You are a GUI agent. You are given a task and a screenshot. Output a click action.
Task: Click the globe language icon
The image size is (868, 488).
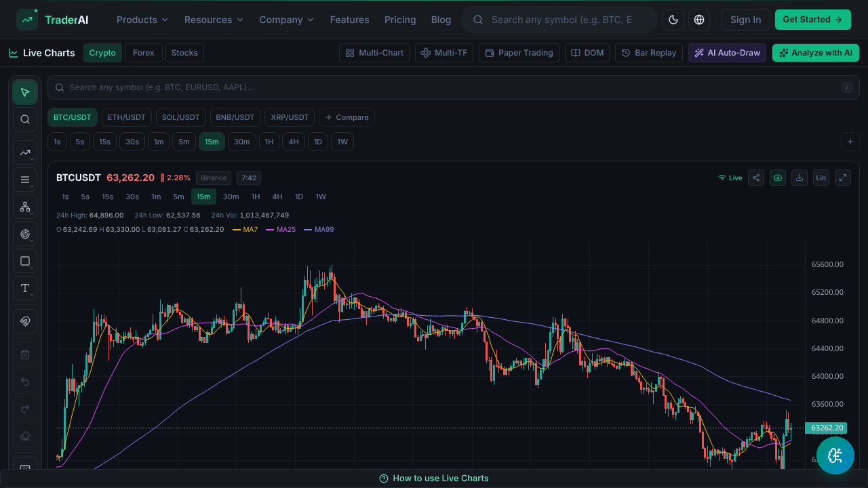tap(699, 20)
